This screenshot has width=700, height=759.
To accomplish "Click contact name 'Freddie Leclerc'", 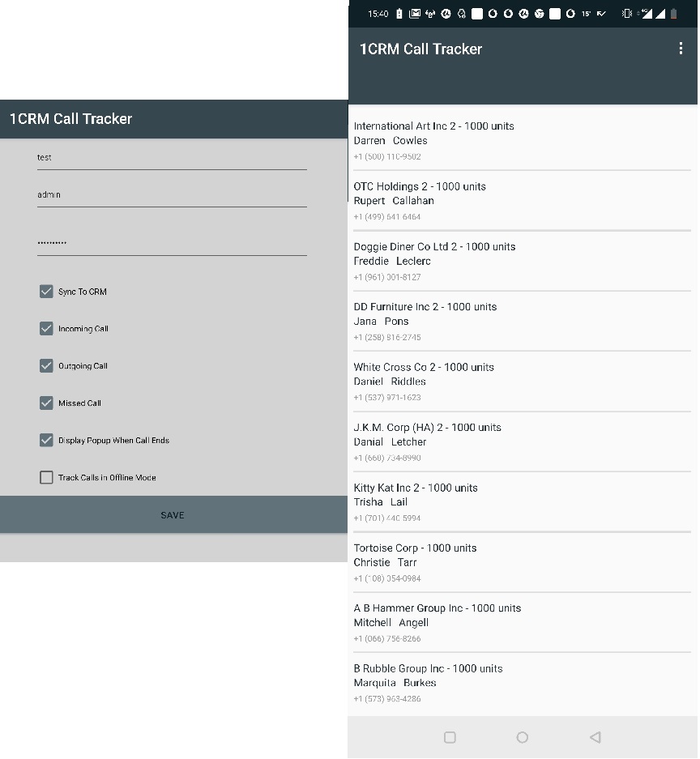I will pos(392,261).
